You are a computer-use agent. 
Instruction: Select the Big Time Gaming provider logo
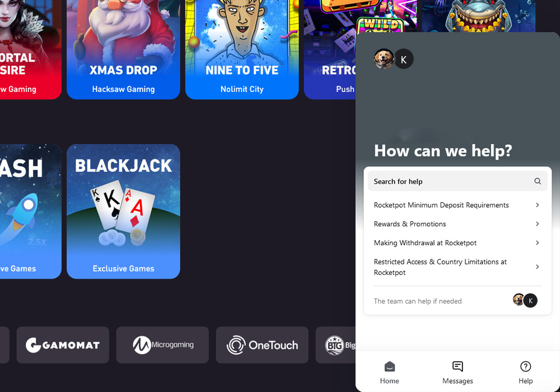pyautogui.click(x=335, y=345)
